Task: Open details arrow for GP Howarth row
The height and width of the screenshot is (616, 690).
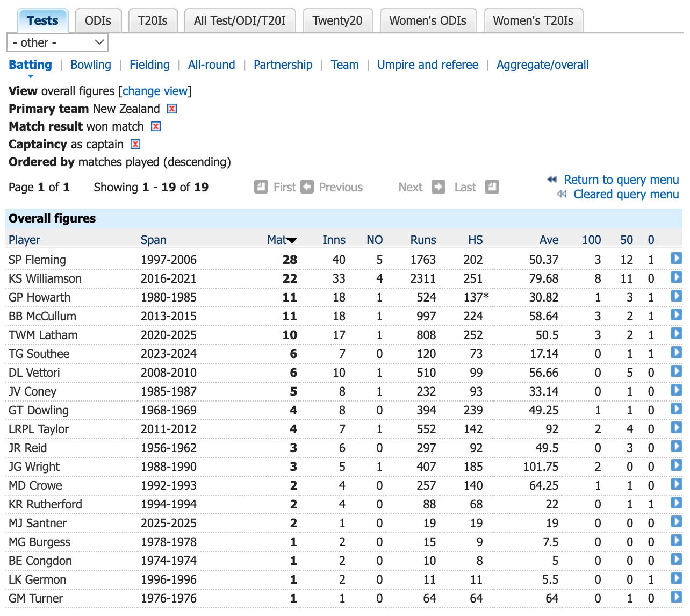Action: 677,296
